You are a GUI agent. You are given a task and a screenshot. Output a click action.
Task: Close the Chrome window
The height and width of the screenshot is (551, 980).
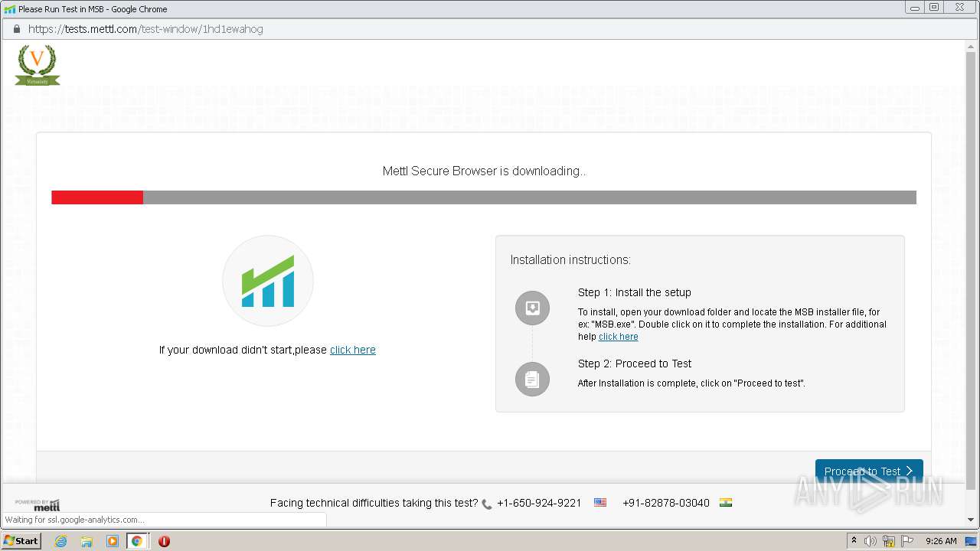pyautogui.click(x=959, y=8)
